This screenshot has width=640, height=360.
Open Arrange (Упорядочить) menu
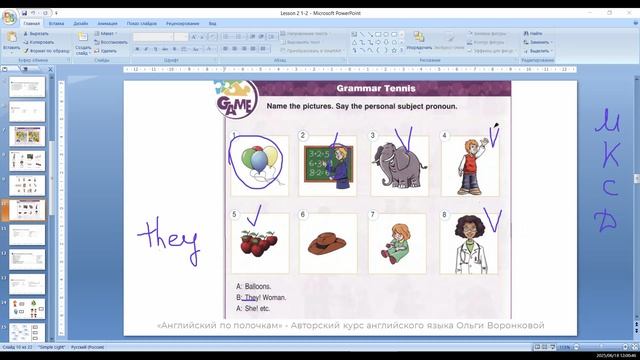419,41
